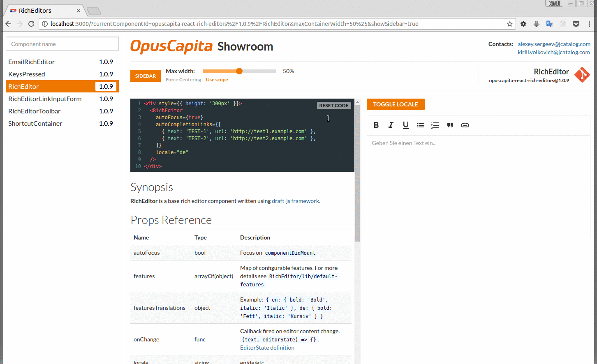Apply blockquote formatting
The height and width of the screenshot is (364, 597).
click(x=450, y=125)
